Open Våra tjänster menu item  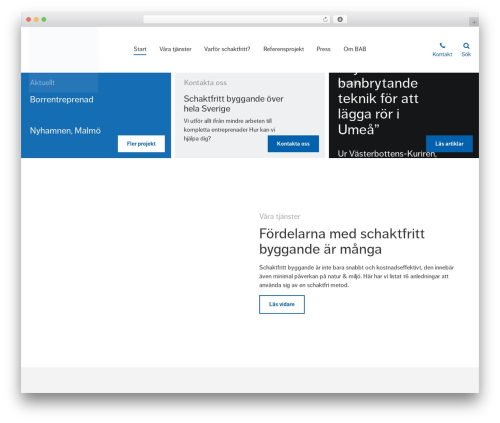175,49
